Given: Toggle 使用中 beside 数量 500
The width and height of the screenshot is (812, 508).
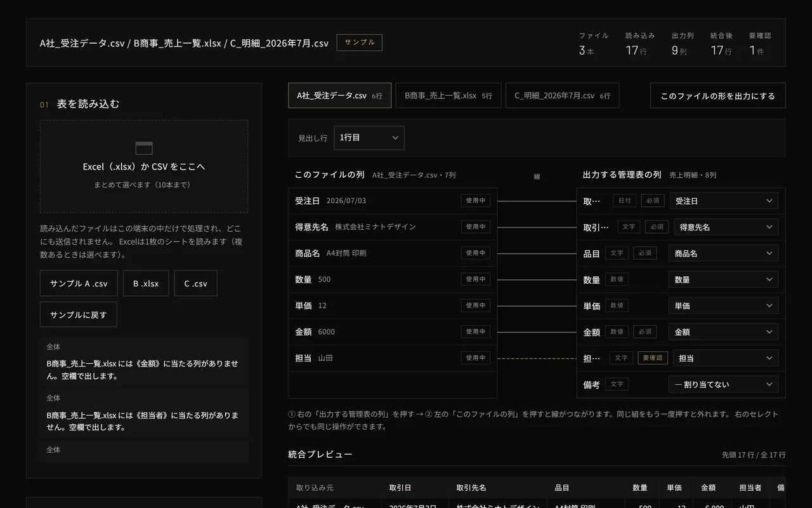Looking at the screenshot, I should coord(476,279).
